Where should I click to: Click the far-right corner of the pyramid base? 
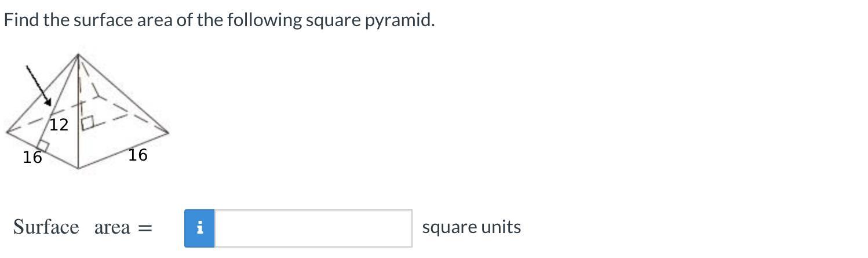pyautogui.click(x=168, y=133)
